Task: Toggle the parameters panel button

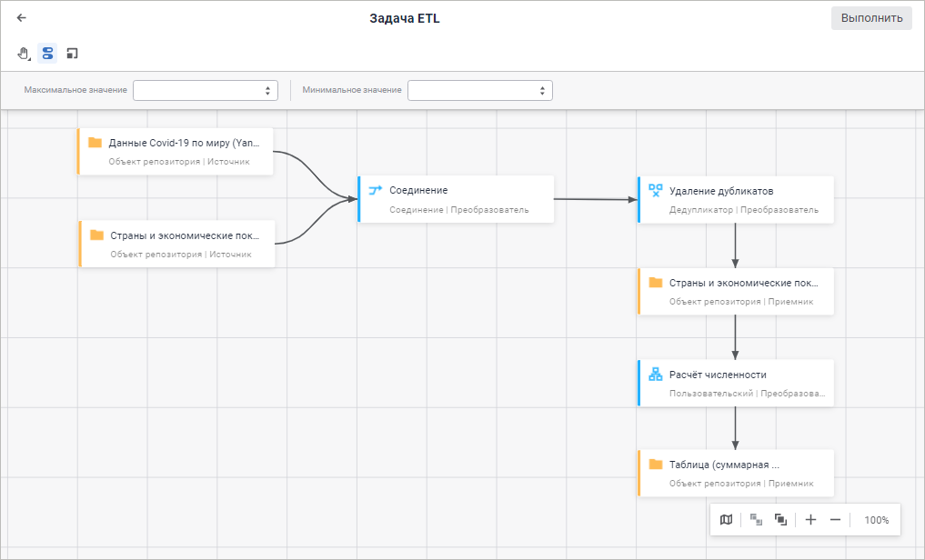Action: (47, 54)
